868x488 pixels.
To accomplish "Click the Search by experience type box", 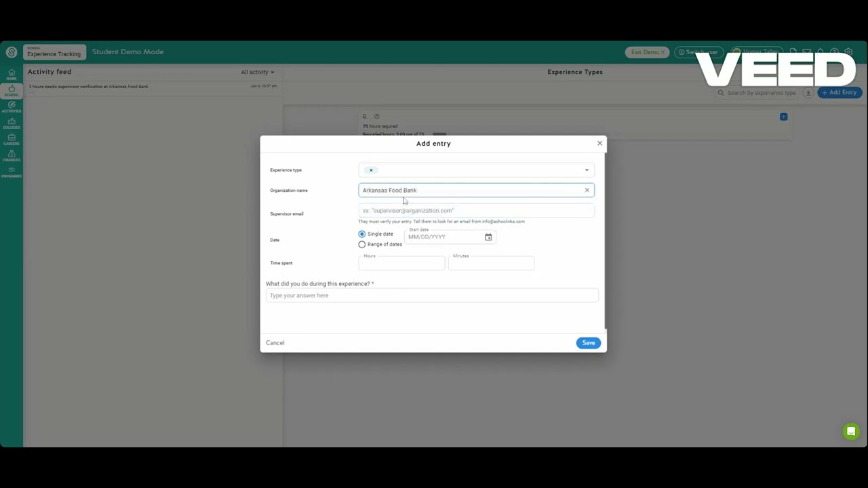I will (x=758, y=93).
